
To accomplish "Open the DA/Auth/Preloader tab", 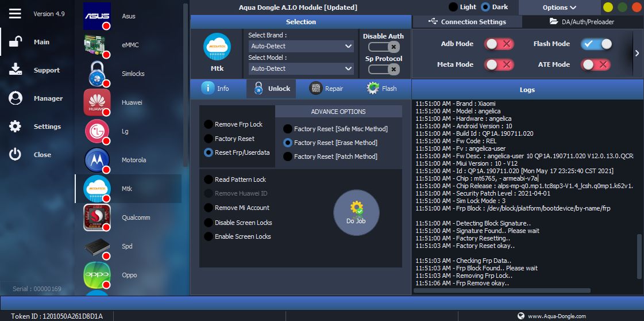I will tap(582, 22).
